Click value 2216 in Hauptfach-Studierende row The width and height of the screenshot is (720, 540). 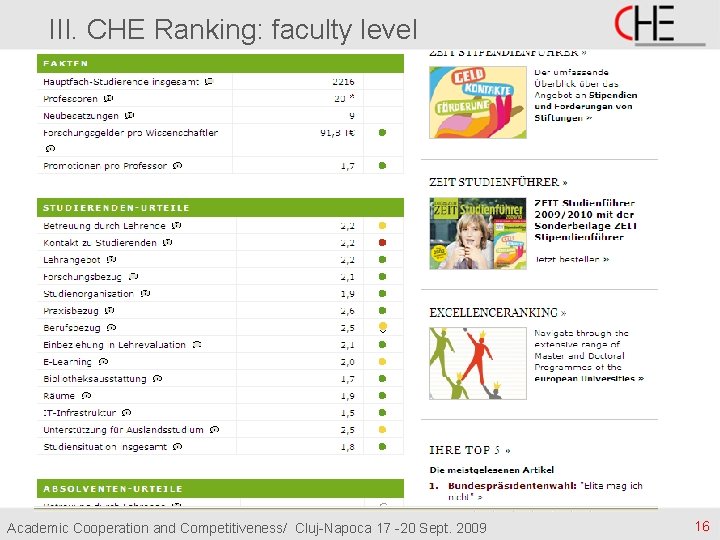tap(343, 81)
